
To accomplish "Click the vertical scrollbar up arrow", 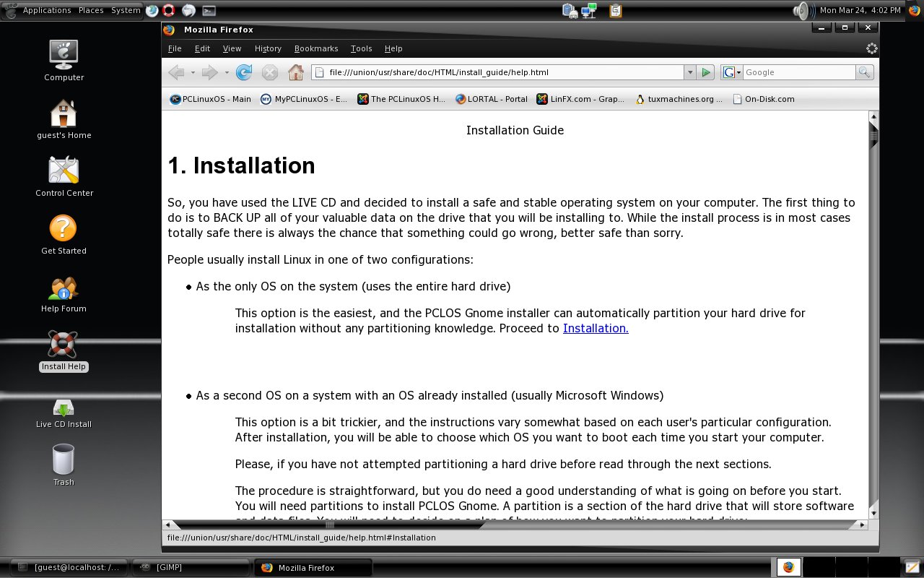I will point(873,116).
